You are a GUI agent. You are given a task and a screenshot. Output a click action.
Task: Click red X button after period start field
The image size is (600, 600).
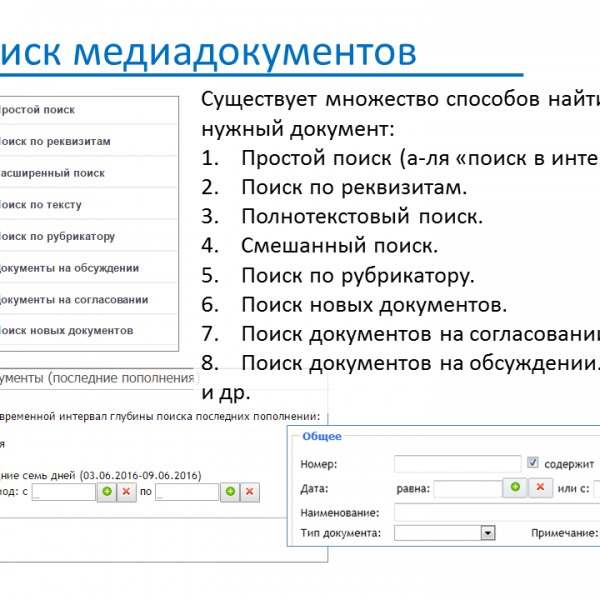pyautogui.click(x=126, y=492)
